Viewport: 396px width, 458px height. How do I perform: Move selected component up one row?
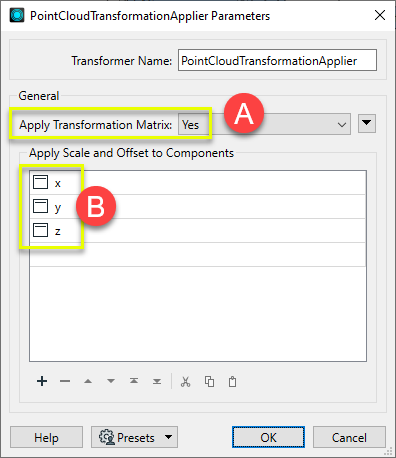tap(88, 381)
